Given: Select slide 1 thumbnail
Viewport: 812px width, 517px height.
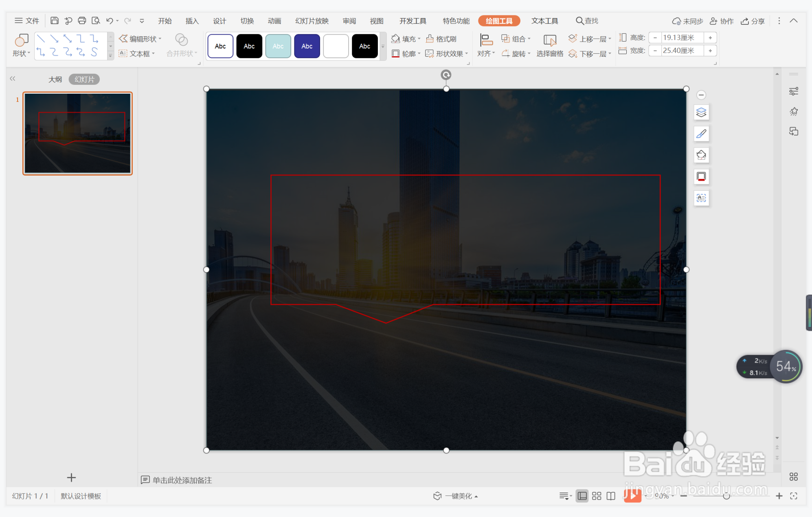Looking at the screenshot, I should pos(77,133).
